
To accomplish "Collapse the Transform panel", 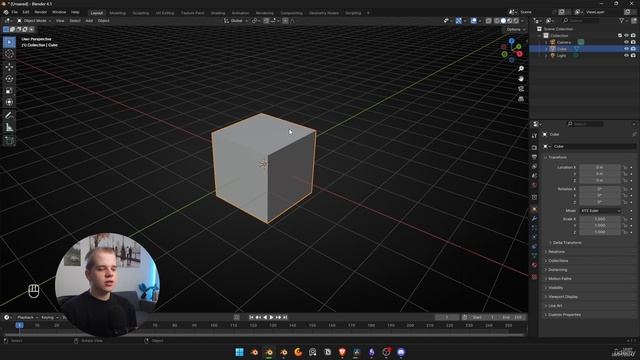I will click(x=556, y=157).
